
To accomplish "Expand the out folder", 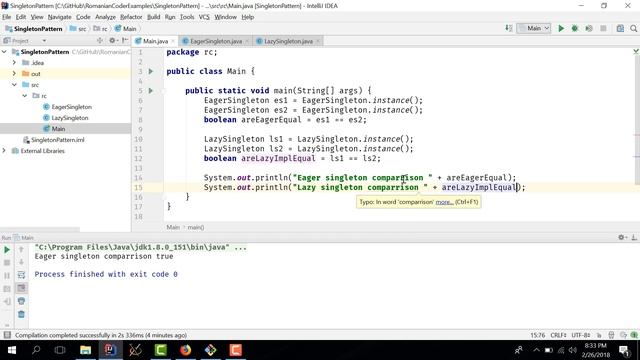I will coord(14,74).
